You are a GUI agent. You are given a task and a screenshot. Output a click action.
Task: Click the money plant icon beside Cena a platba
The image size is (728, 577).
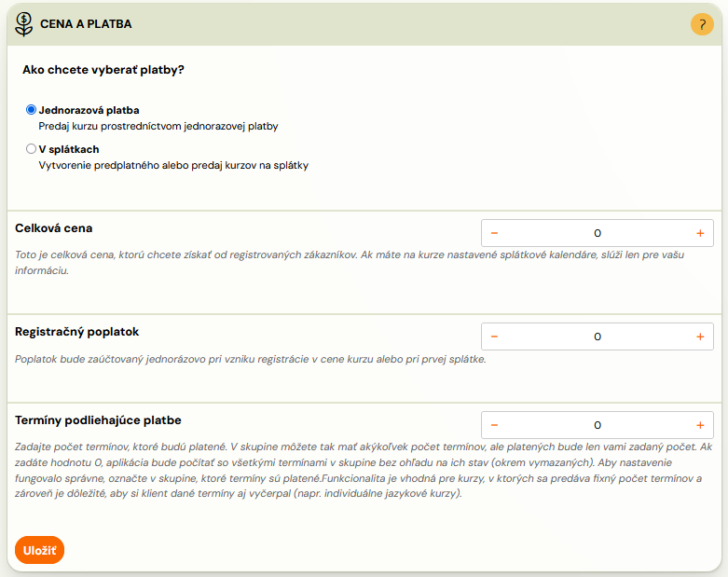pyautogui.click(x=23, y=24)
